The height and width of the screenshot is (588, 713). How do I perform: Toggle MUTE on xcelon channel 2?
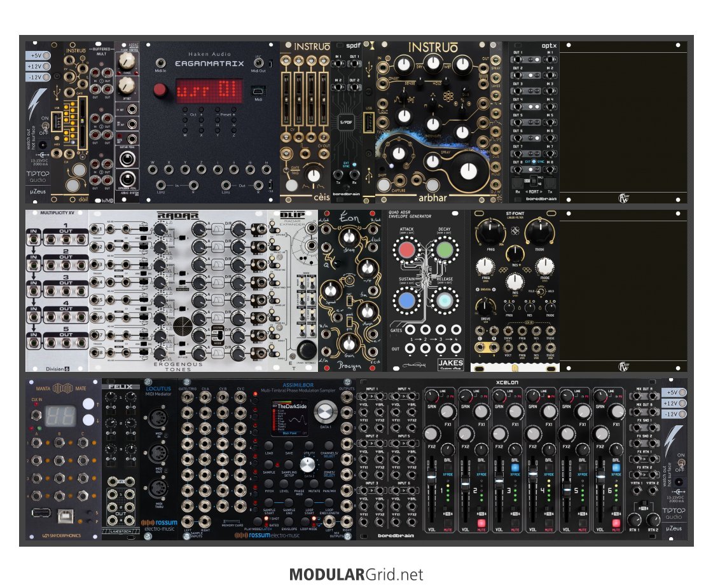click(481, 523)
